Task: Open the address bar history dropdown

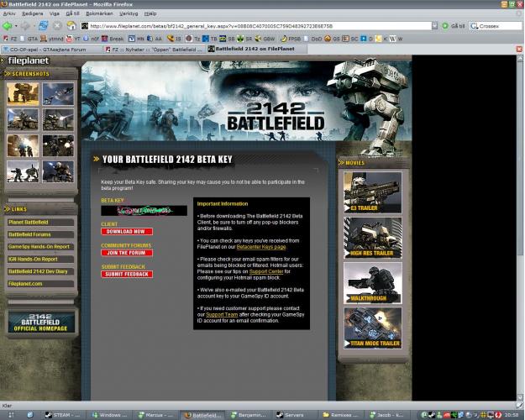Action: 434,26
